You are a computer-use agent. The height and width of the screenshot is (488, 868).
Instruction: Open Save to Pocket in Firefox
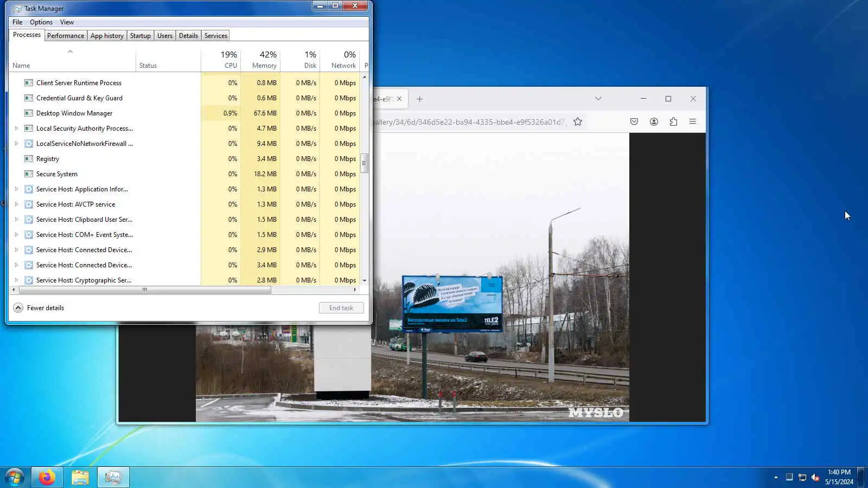634,122
